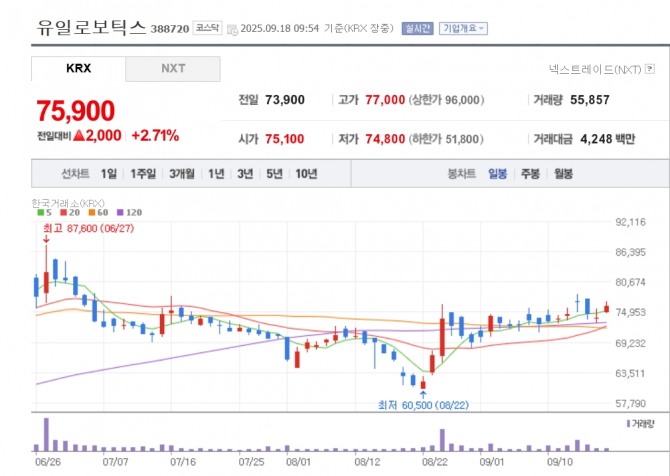Click the 선차트 label
The image size is (670, 476).
tap(76, 174)
